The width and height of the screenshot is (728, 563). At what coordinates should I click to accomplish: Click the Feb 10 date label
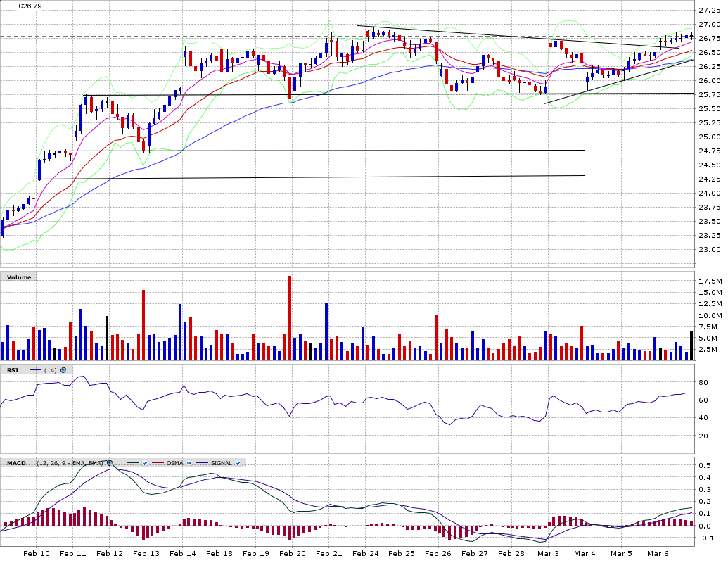click(36, 553)
